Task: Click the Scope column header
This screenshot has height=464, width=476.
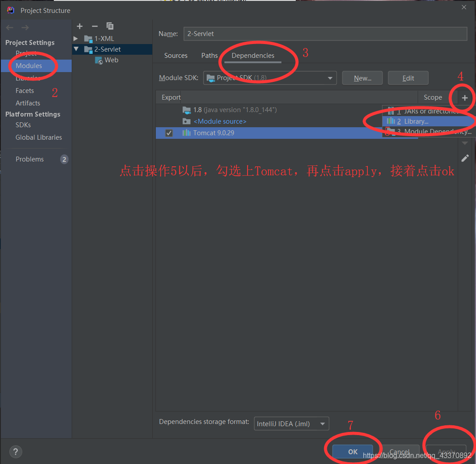Action: click(x=433, y=97)
